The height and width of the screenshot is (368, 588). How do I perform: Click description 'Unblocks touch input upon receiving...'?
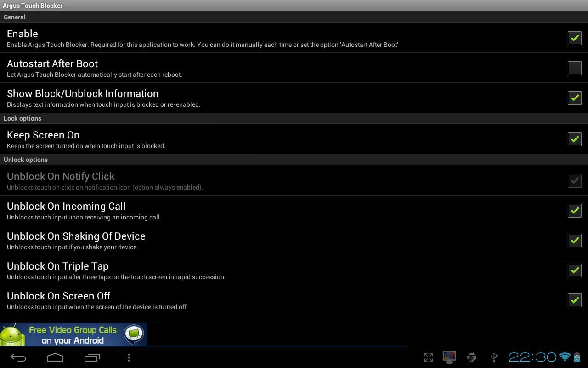click(x=84, y=217)
